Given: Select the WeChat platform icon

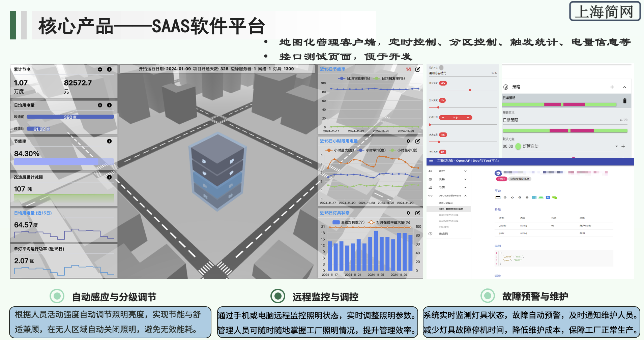Looking at the screenshot, I should 555,197.
